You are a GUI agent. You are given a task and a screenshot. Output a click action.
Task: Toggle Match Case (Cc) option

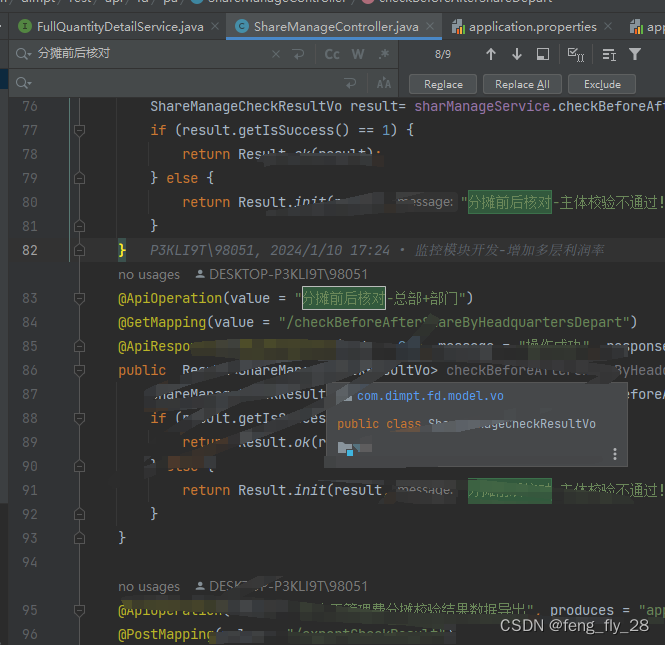tap(332, 54)
